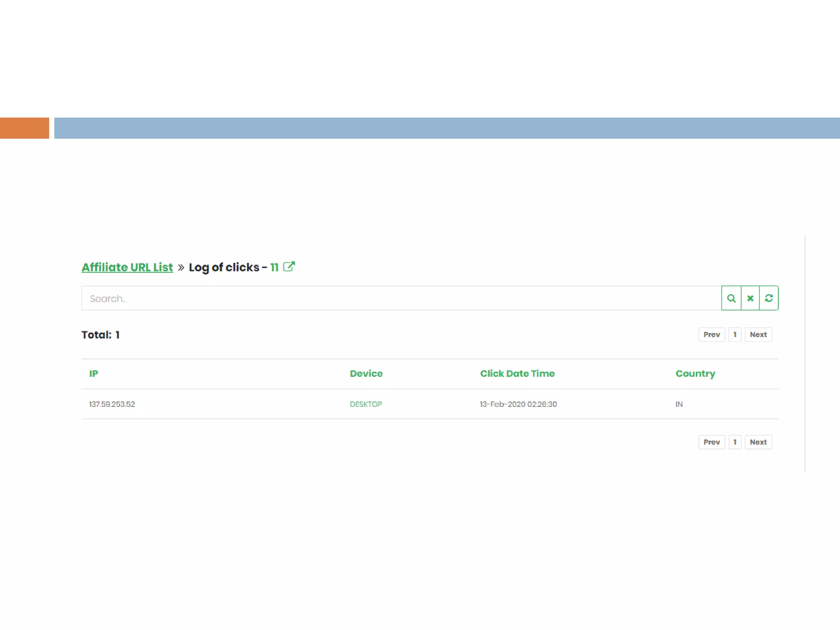Screen dimensions: 840x630
Task: Click the IP column header
Action: pyautogui.click(x=94, y=374)
